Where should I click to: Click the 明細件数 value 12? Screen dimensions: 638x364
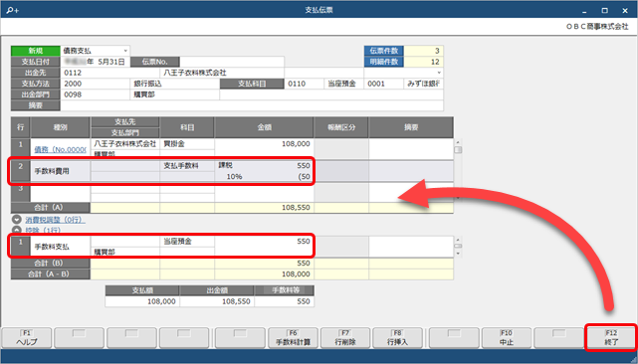[423, 62]
